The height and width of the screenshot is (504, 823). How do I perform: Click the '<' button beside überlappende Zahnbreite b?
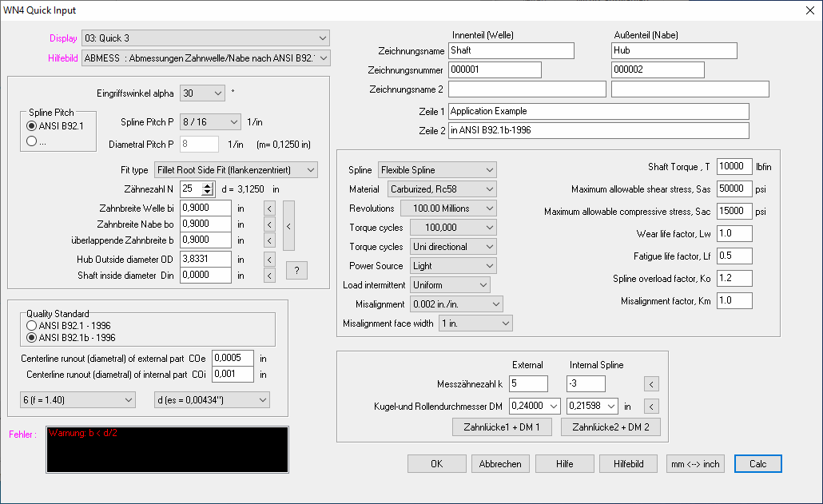(269, 240)
